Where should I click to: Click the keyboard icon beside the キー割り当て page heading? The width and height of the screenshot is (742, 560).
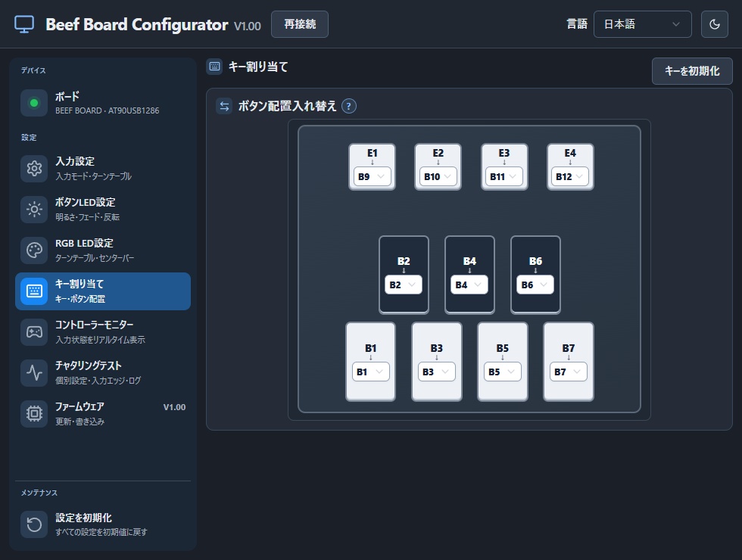click(214, 67)
